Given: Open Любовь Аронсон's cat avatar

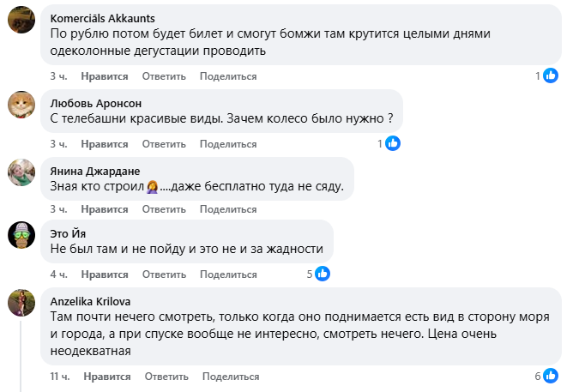Looking at the screenshot, I should pyautogui.click(x=21, y=105).
